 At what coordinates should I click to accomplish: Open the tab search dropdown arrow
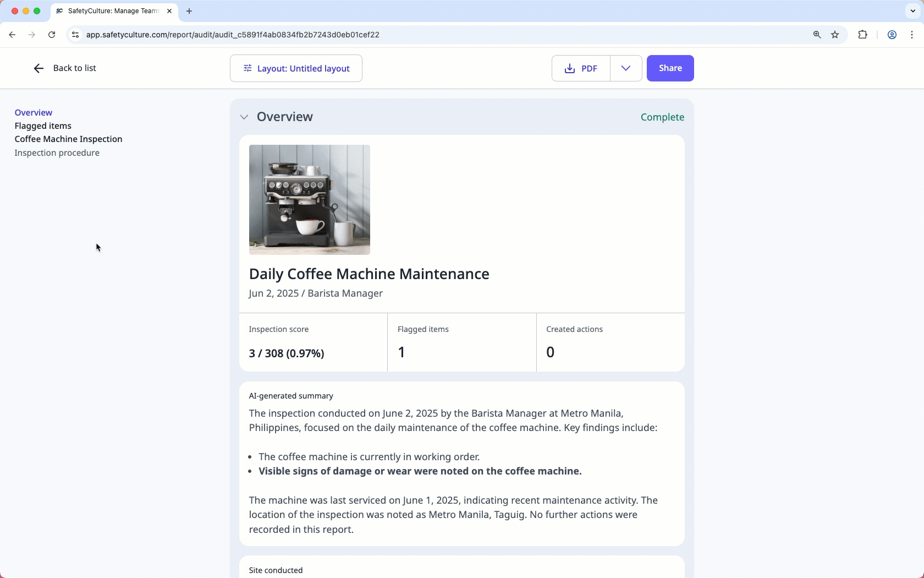[913, 11]
